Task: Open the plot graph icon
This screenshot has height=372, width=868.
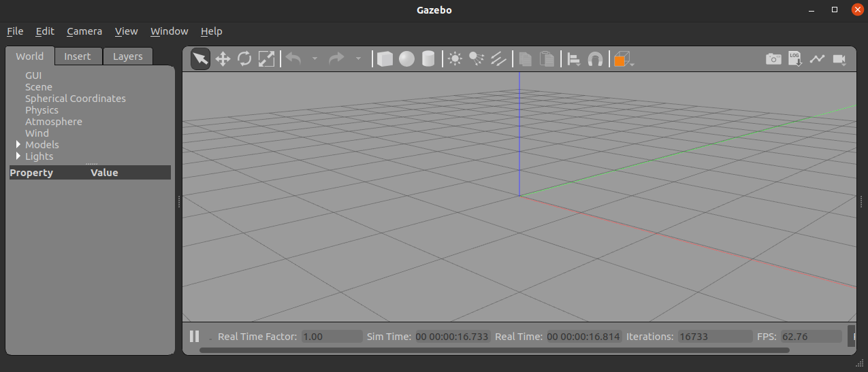Action: (x=817, y=59)
